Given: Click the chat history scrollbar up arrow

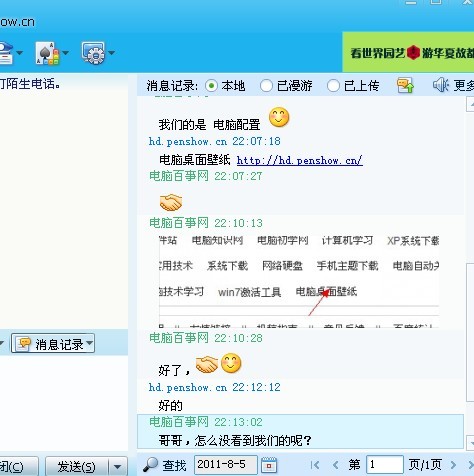Looking at the screenshot, I should pyautogui.click(x=470, y=104).
